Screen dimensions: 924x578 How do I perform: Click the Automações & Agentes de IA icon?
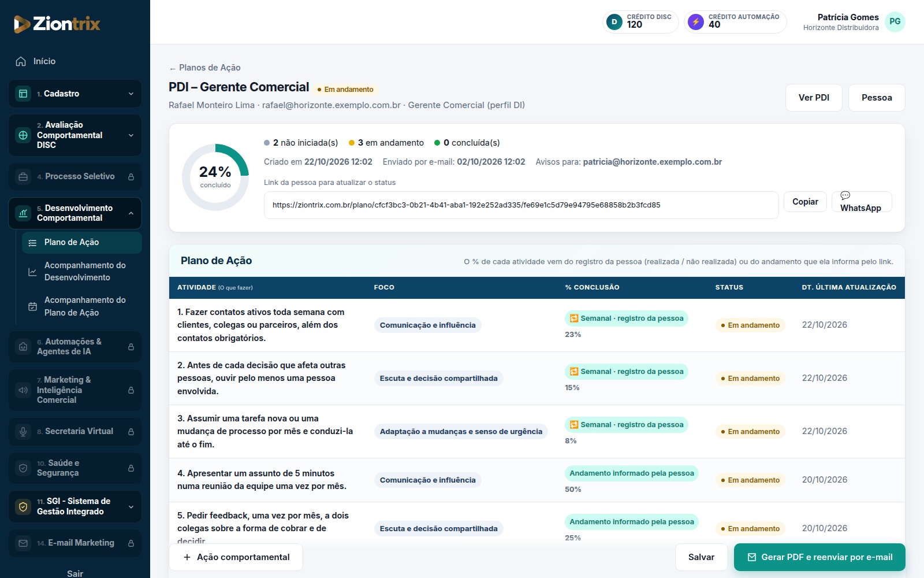[x=23, y=347]
